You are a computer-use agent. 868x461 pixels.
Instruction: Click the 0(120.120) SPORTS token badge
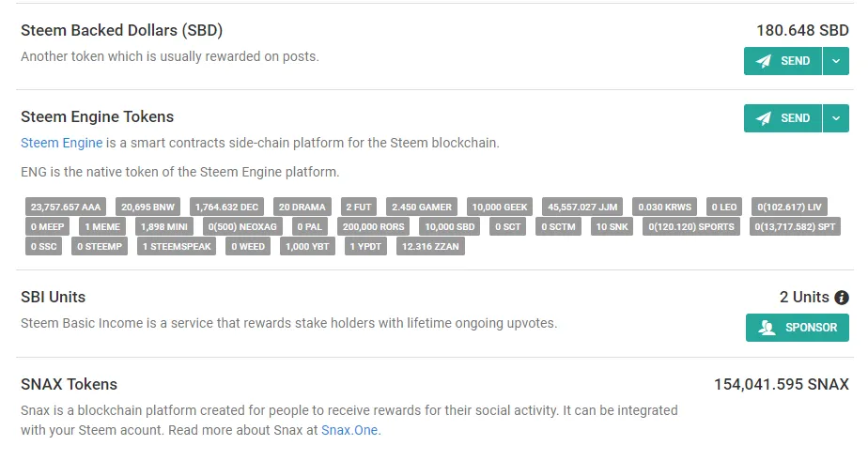click(690, 226)
